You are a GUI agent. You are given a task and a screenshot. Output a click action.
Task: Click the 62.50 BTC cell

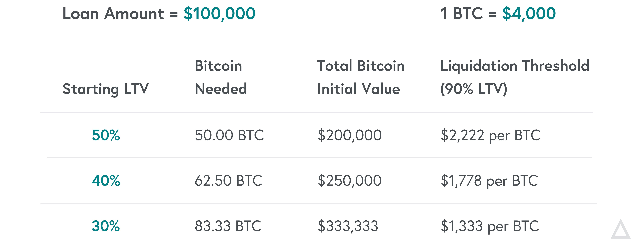coord(229,181)
